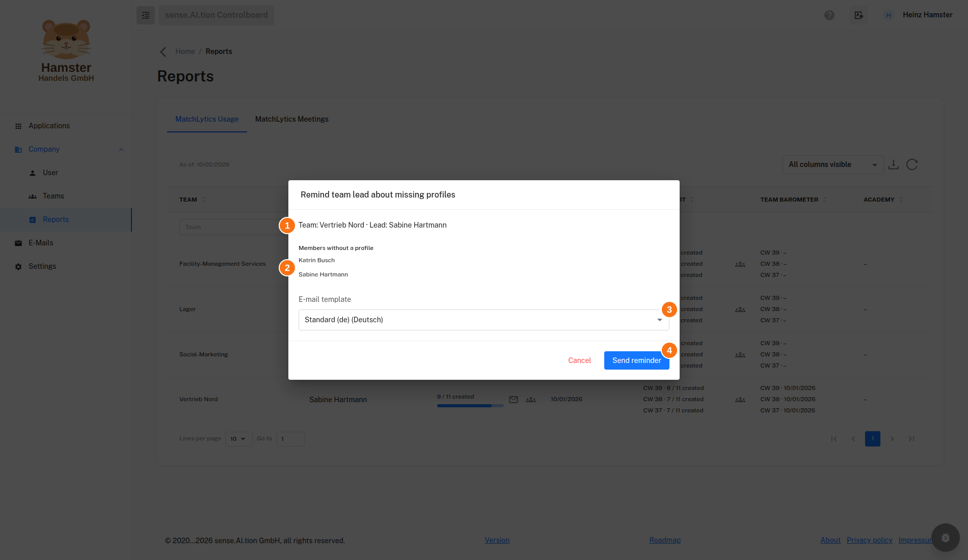
Task: Click group icon in Facility-Management Services row
Action: tap(740, 264)
